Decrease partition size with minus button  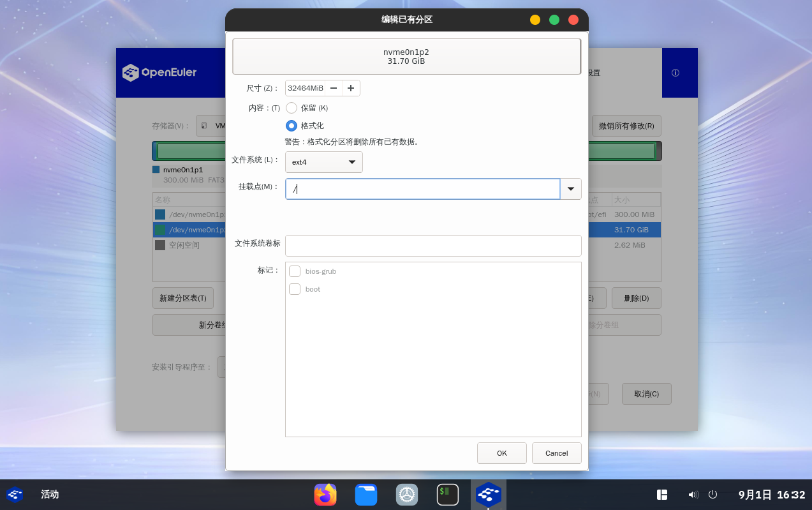pos(334,88)
